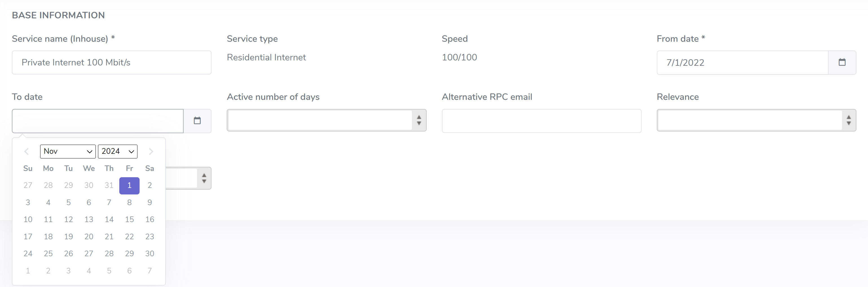
Task: Open the From date calendar picker icon
Action: click(842, 62)
